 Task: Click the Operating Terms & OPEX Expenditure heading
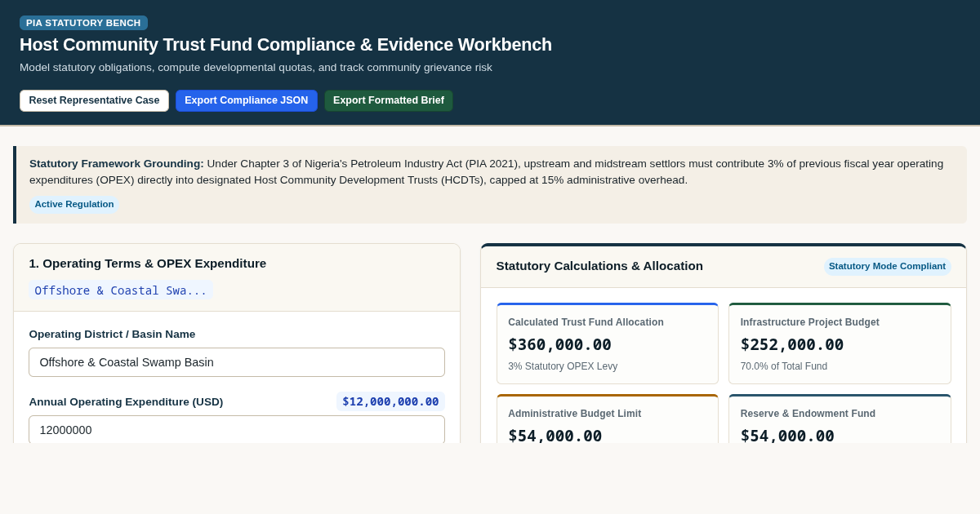tap(148, 264)
